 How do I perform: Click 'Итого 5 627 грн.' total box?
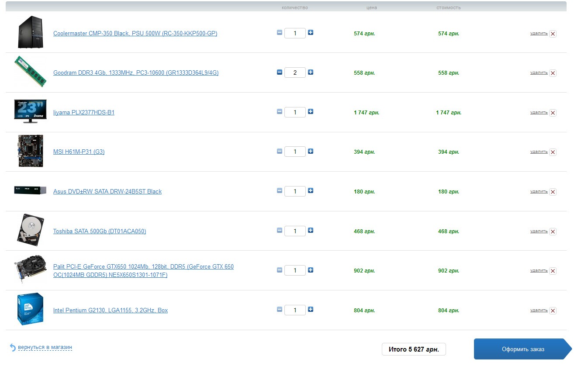point(414,349)
